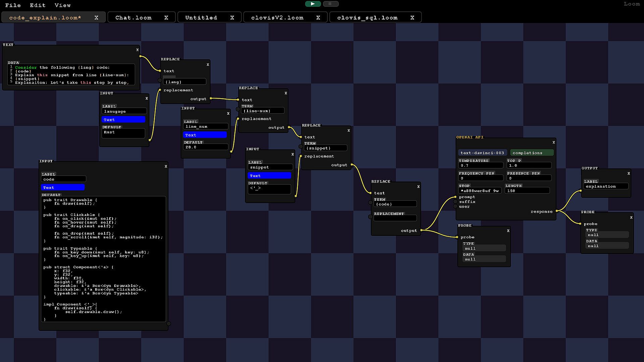Image resolution: width=644 pixels, height=362 pixels.
Task: Open the View menu
Action: point(62,5)
